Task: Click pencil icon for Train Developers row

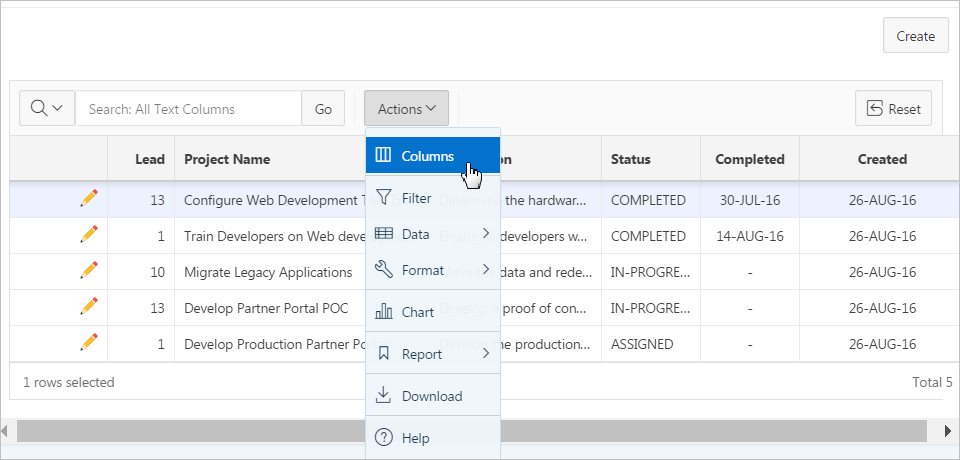Action: pos(89,235)
